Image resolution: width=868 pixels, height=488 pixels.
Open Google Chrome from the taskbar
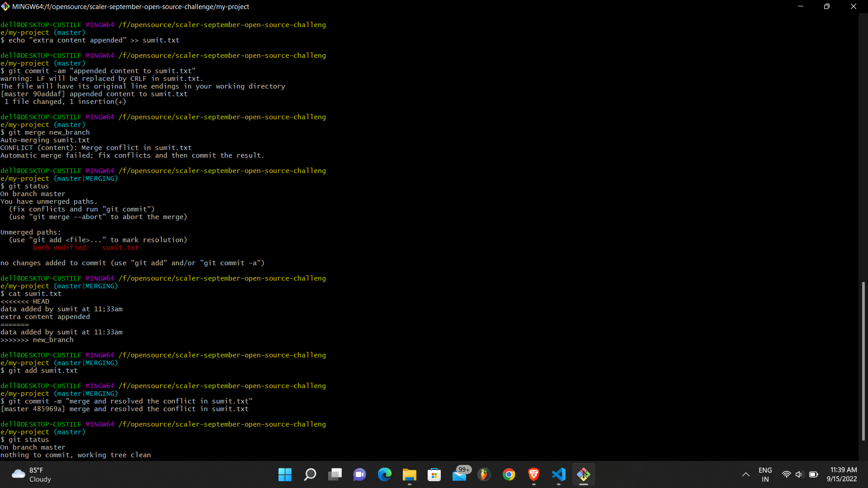pos(509,475)
